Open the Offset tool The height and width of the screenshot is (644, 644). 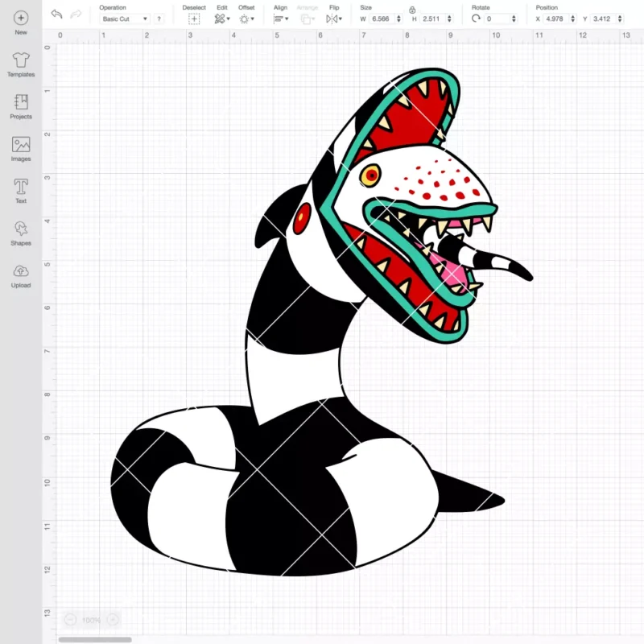pyautogui.click(x=245, y=19)
